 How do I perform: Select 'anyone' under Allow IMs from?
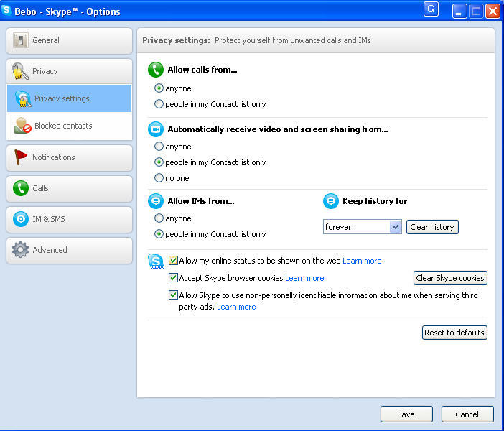pyautogui.click(x=159, y=218)
